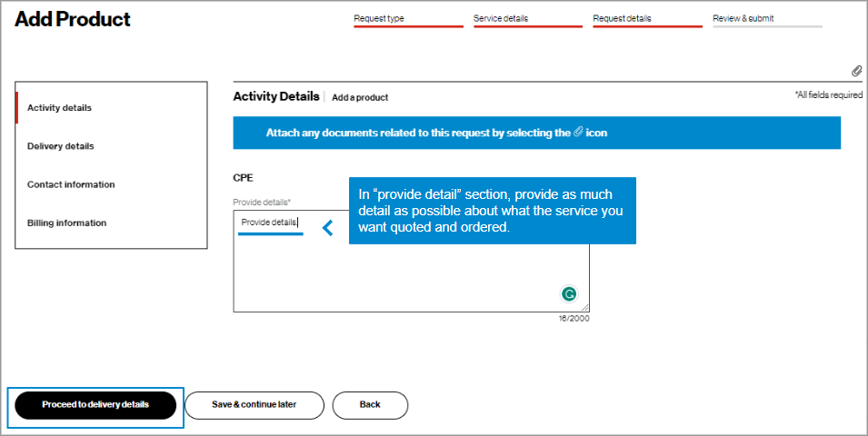Switch to the Billing information section
This screenshot has width=868, height=436.
(x=66, y=223)
